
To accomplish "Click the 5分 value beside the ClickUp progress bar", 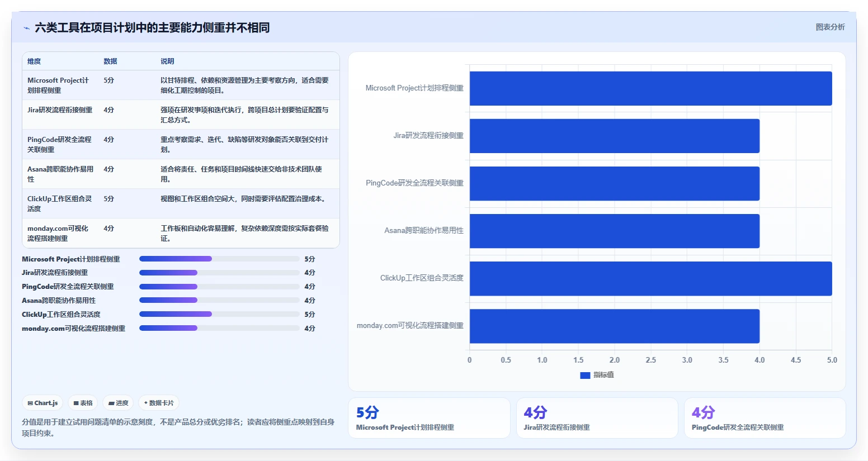I will 310,315.
